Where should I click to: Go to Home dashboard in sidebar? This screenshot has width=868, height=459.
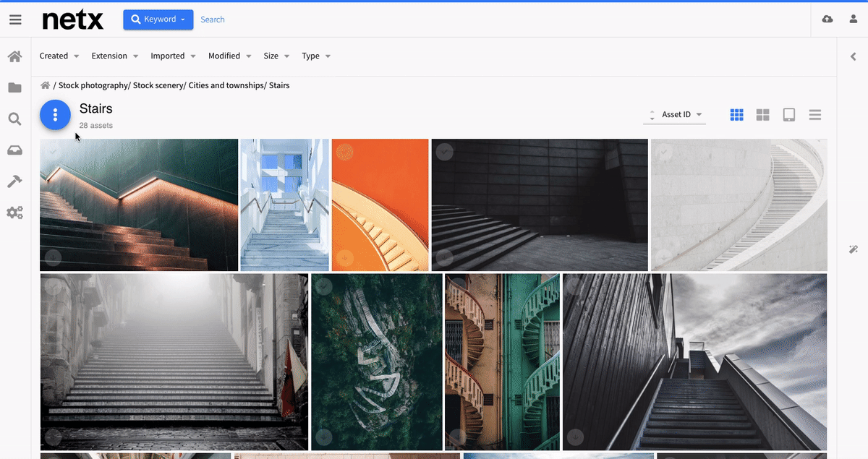[x=14, y=56]
